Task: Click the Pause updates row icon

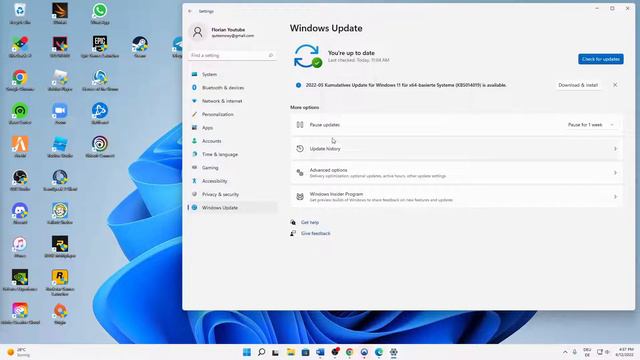Action: tap(300, 124)
